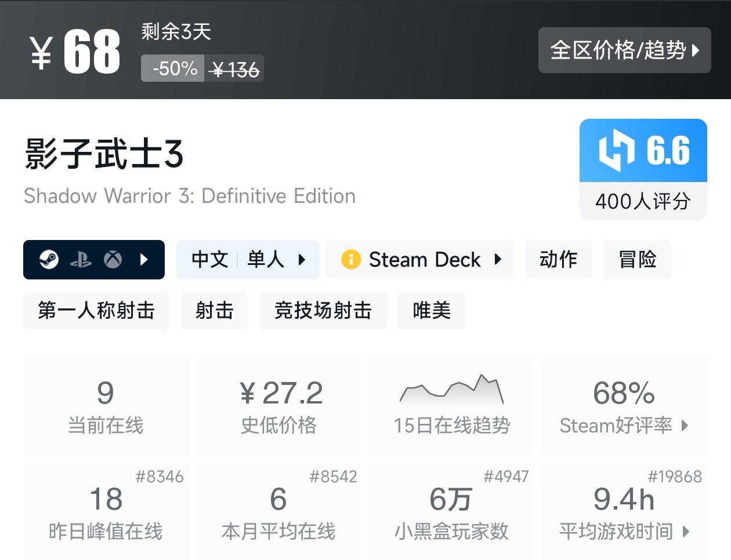
Task: Click the Steam Deck yellow info icon
Action: (351, 259)
